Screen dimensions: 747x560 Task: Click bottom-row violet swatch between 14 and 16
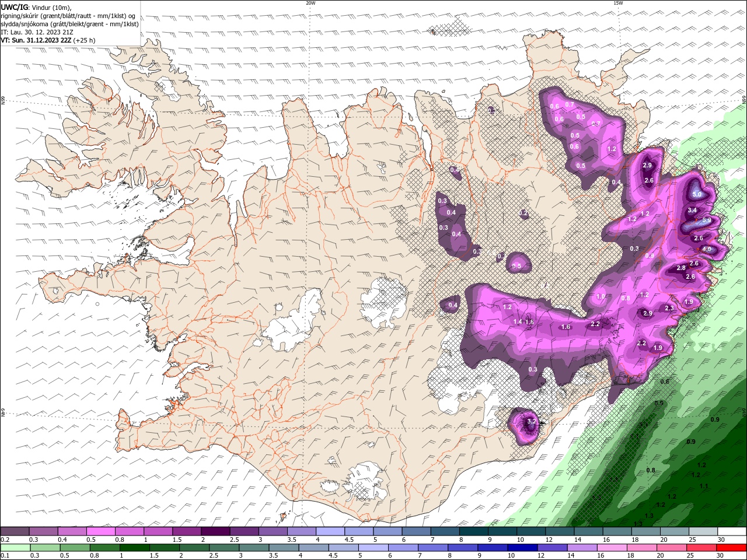point(581,548)
